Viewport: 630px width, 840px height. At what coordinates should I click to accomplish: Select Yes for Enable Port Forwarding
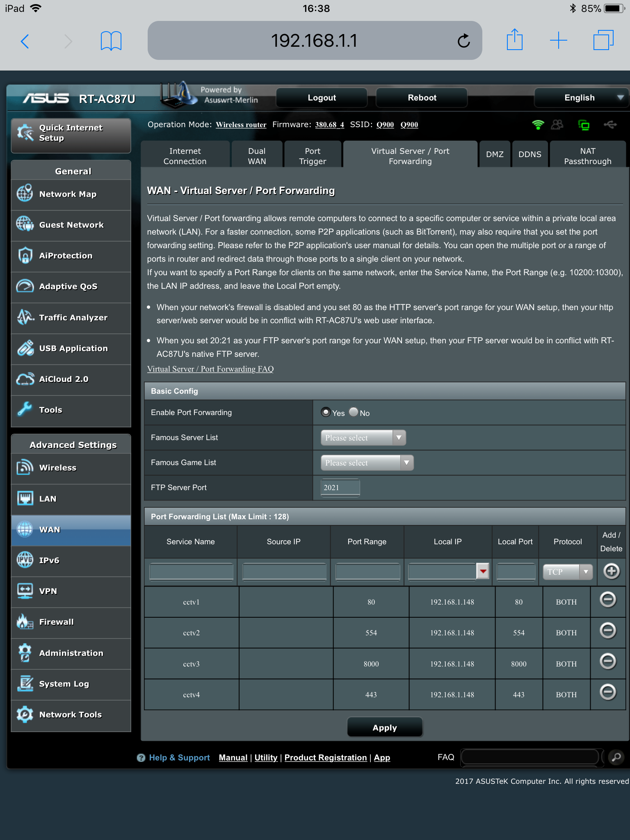tap(326, 412)
